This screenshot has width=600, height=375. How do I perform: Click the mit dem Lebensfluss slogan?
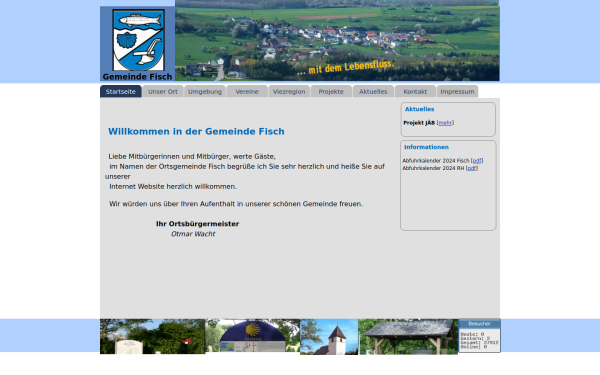pos(345,67)
